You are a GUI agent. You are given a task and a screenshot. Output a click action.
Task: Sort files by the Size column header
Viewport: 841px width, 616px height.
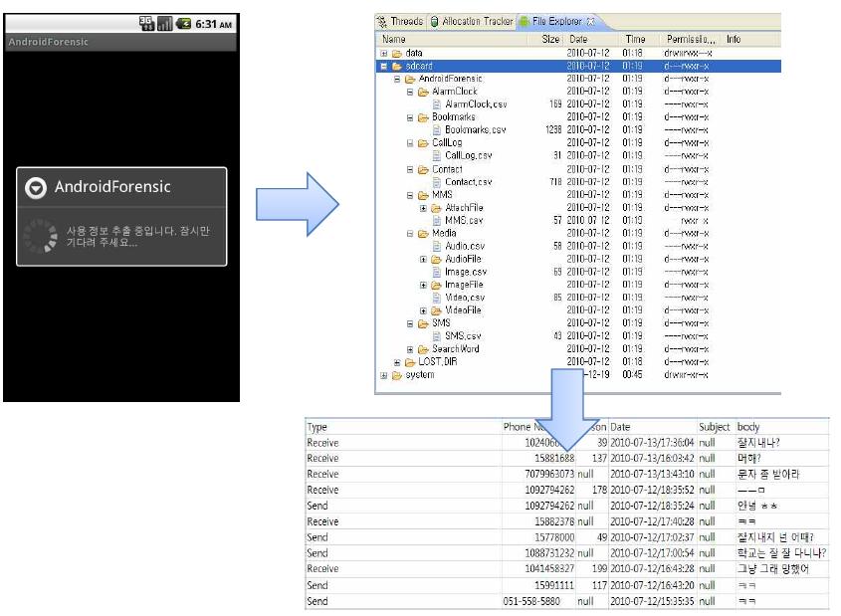(550, 40)
